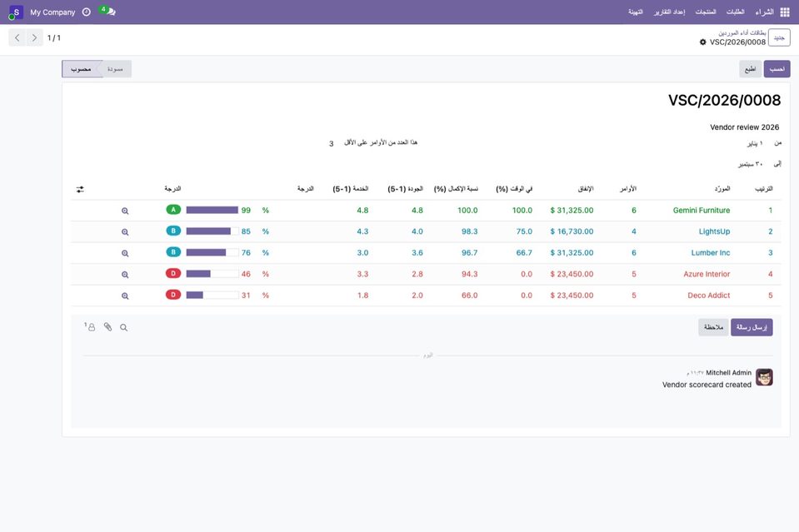Click the 76% score progress bar
Viewport: 799px width, 532px height.
[212, 252]
